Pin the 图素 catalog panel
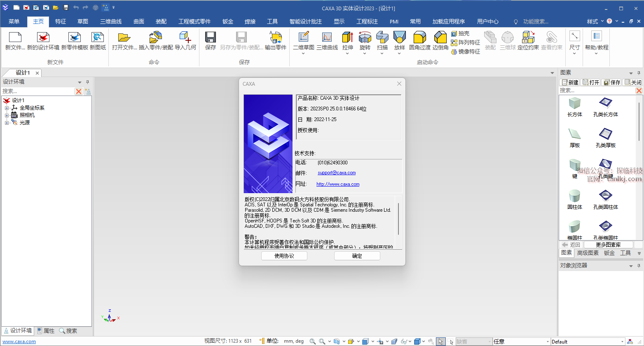 click(639, 72)
